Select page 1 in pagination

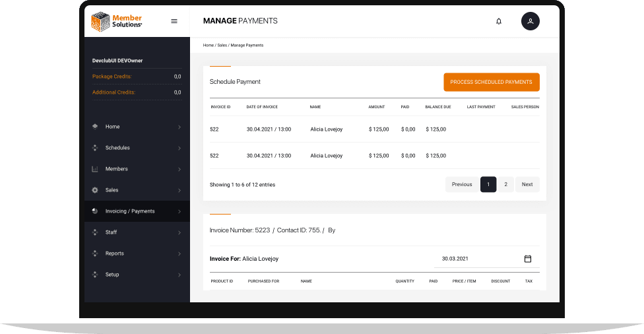point(488,184)
